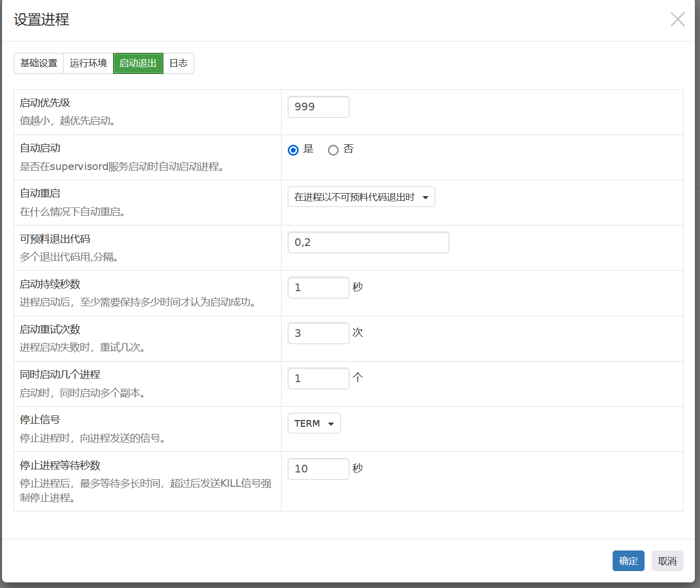Click the 启动优先级 input showing 999
Screen dimensions: 700x588
pos(319,107)
